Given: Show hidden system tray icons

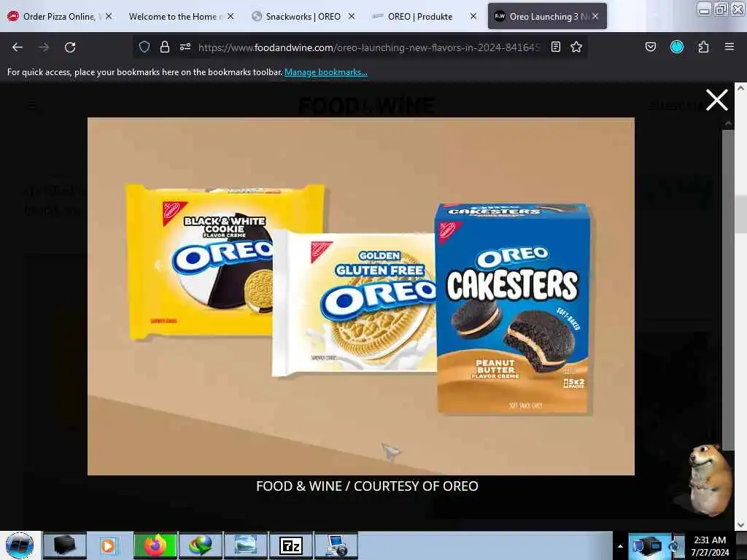Looking at the screenshot, I should (x=620, y=546).
